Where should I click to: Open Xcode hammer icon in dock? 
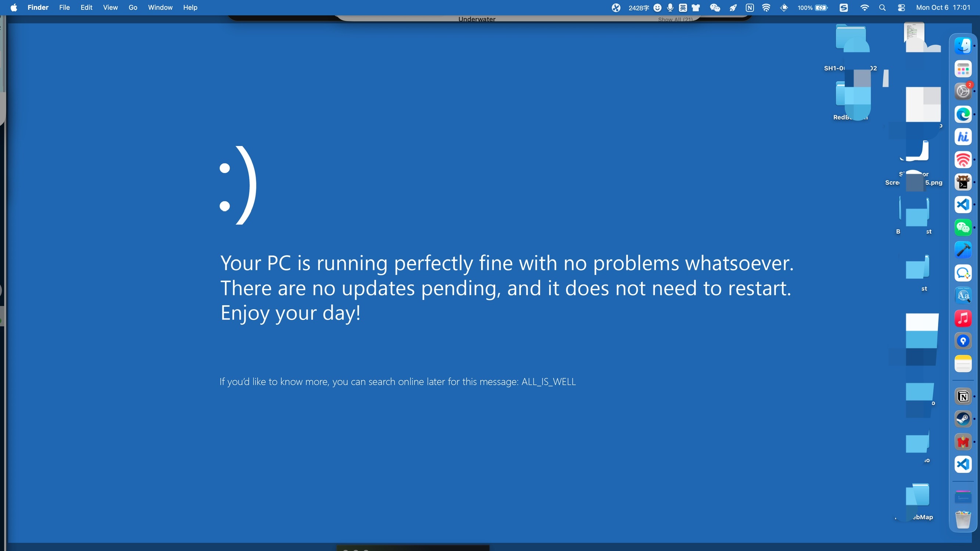963,250
